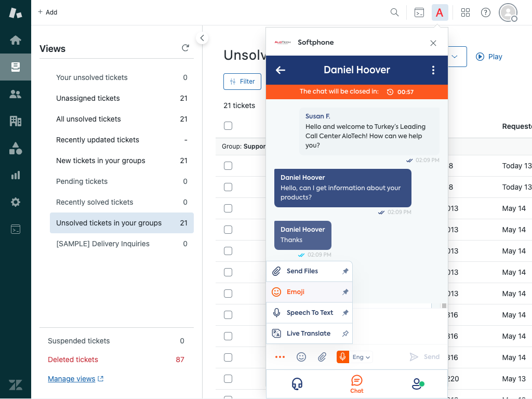Open the search magnifier icon

click(x=395, y=12)
